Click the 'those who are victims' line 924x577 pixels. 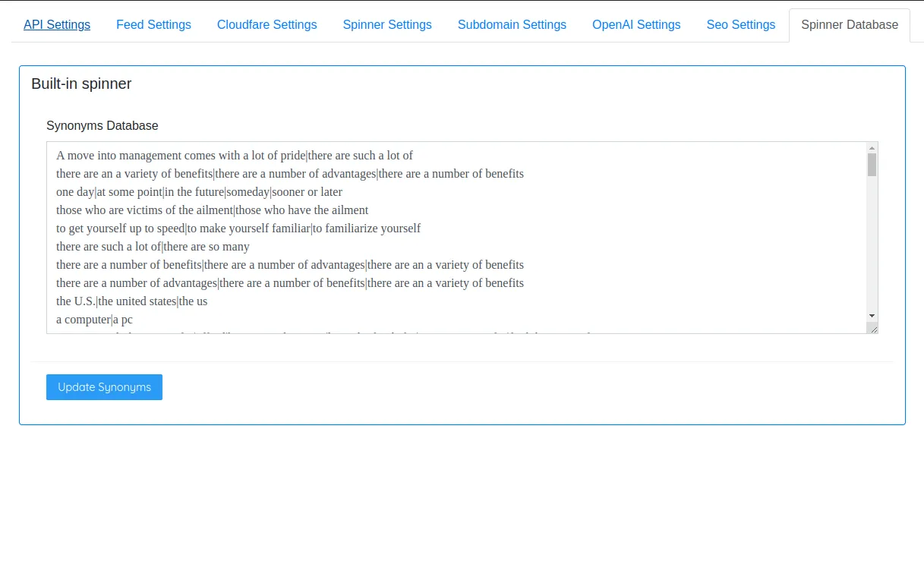click(x=212, y=210)
